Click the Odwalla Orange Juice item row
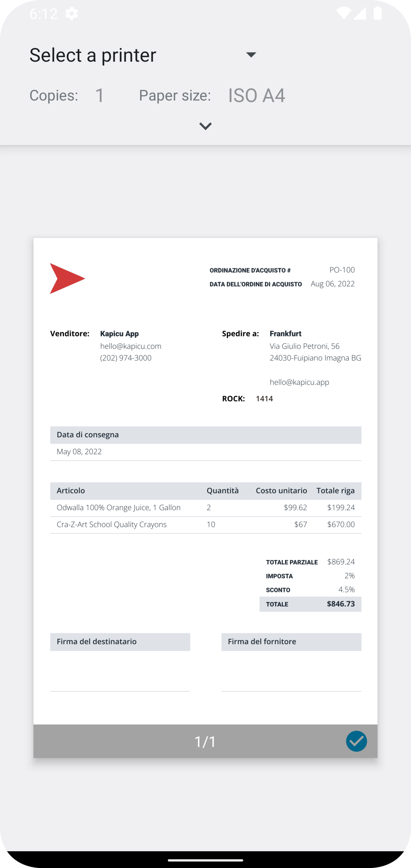Viewport: 411px width, 868px height. (119, 507)
